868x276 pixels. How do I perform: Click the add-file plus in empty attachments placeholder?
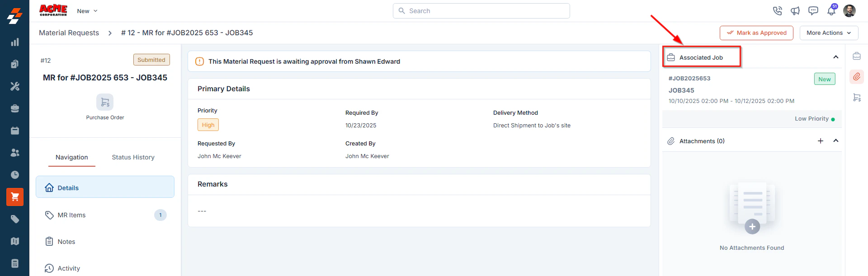coord(752,227)
